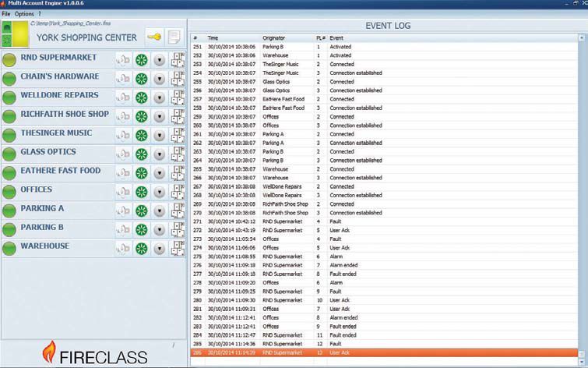588x368 pixels.
Task: Click the green connection icon for EatHere Fast Food
Action: 142,173
